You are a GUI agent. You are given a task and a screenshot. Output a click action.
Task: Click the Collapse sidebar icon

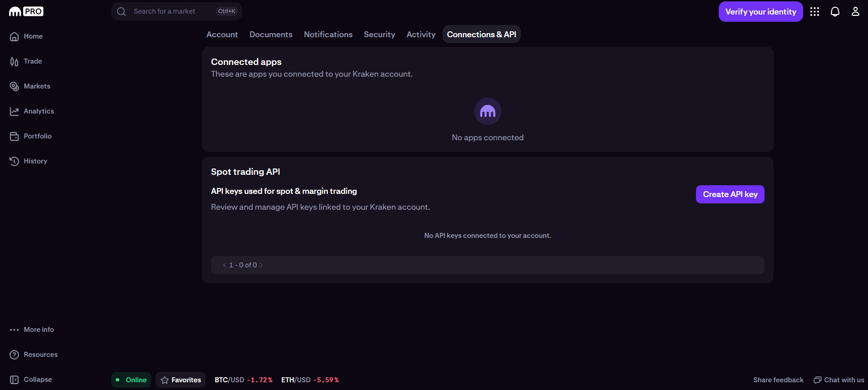click(15, 380)
